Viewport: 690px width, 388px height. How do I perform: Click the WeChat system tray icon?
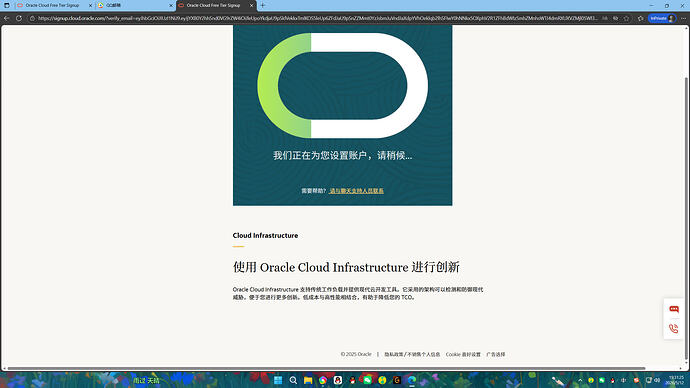(x=602, y=380)
